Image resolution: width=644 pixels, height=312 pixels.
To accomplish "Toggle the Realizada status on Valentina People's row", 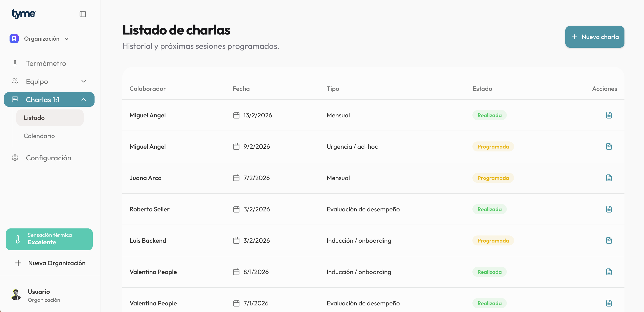I will coord(489,272).
